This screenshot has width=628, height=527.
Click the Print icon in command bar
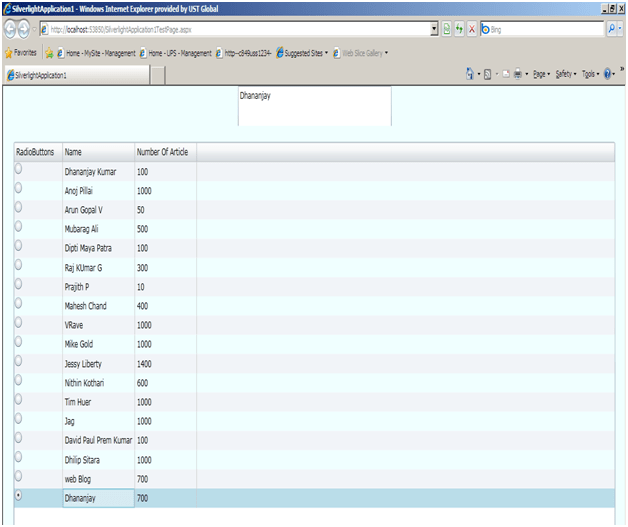click(x=517, y=74)
